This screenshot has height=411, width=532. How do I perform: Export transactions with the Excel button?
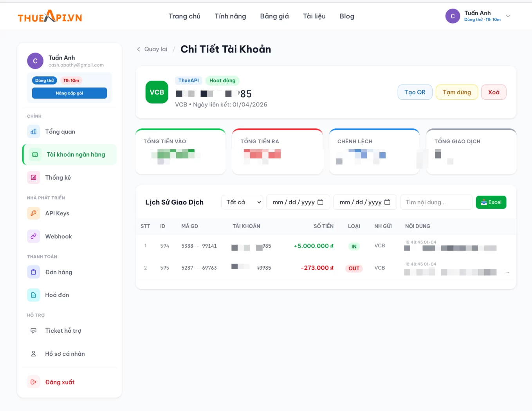click(x=491, y=202)
